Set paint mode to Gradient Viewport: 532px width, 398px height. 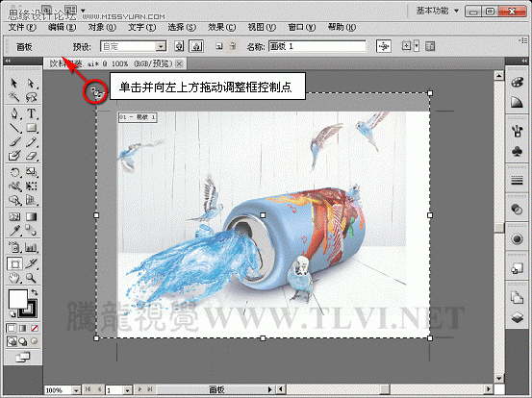(23, 328)
